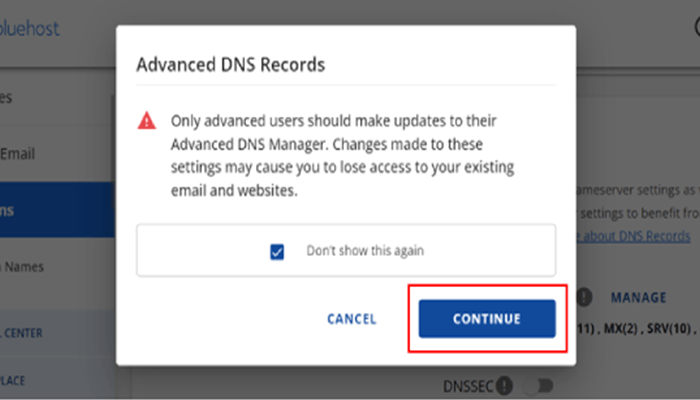
Task: Open the Names sidebar item
Action: pos(24,267)
